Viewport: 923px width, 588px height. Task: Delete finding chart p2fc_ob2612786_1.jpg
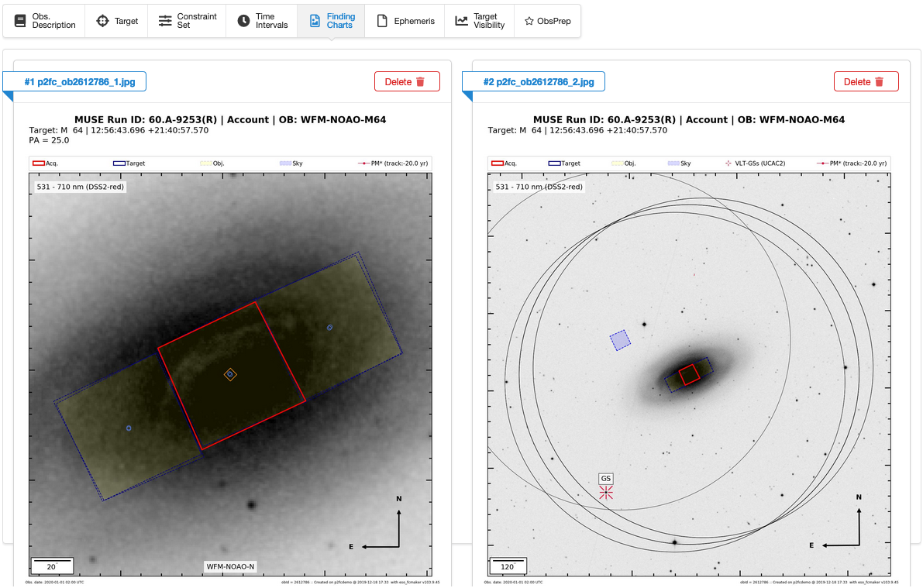tap(407, 82)
